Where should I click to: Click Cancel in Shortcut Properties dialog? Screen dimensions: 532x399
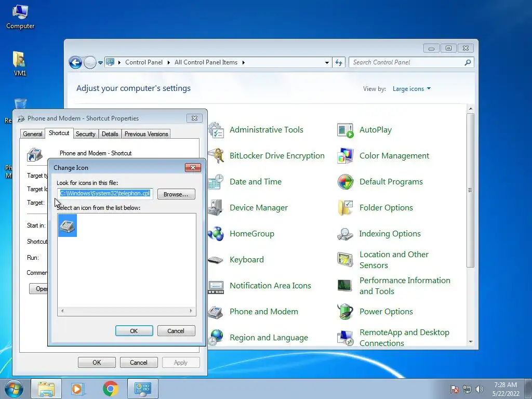(139, 362)
